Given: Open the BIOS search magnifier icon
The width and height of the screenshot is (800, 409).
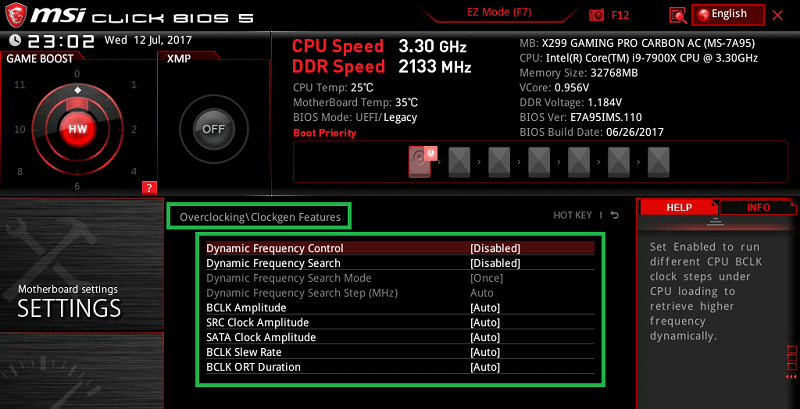Looking at the screenshot, I should [x=677, y=14].
